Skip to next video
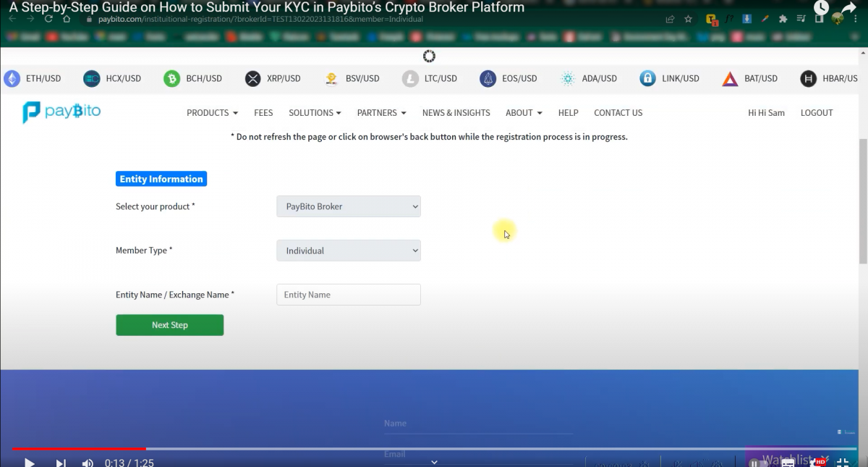The image size is (868, 467). pyautogui.click(x=61, y=462)
